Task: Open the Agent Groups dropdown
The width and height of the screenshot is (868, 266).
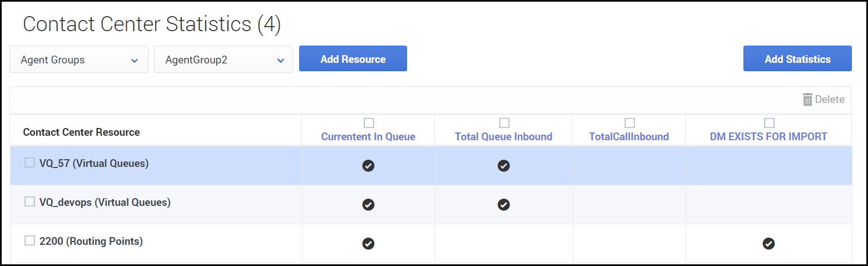Action: click(x=79, y=60)
